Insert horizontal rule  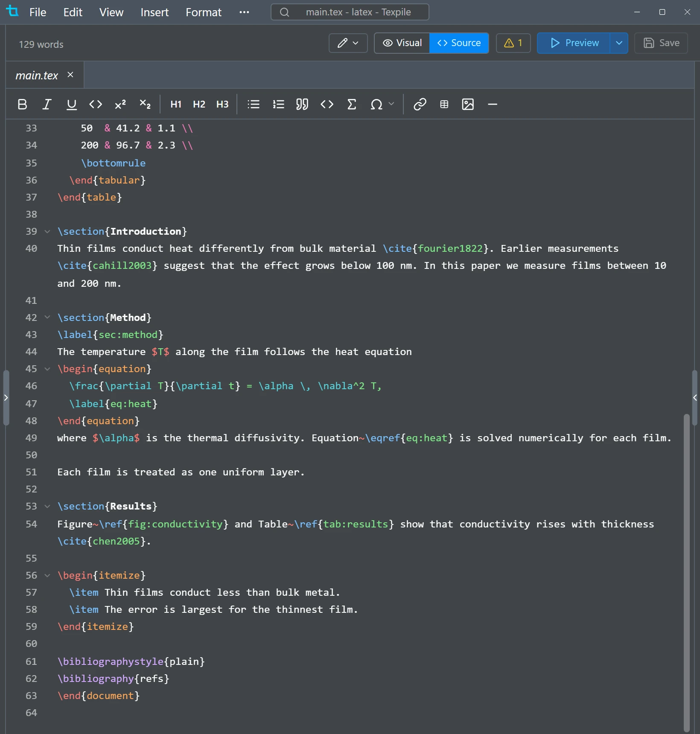(x=493, y=104)
